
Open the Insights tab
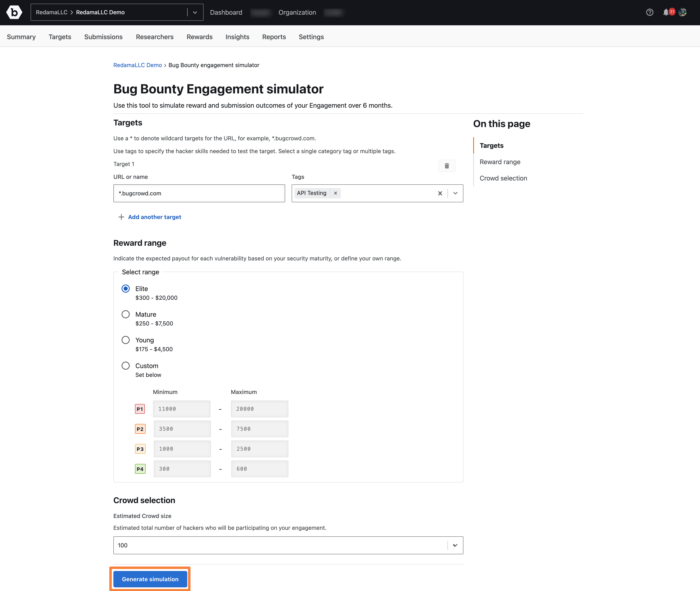tap(237, 37)
